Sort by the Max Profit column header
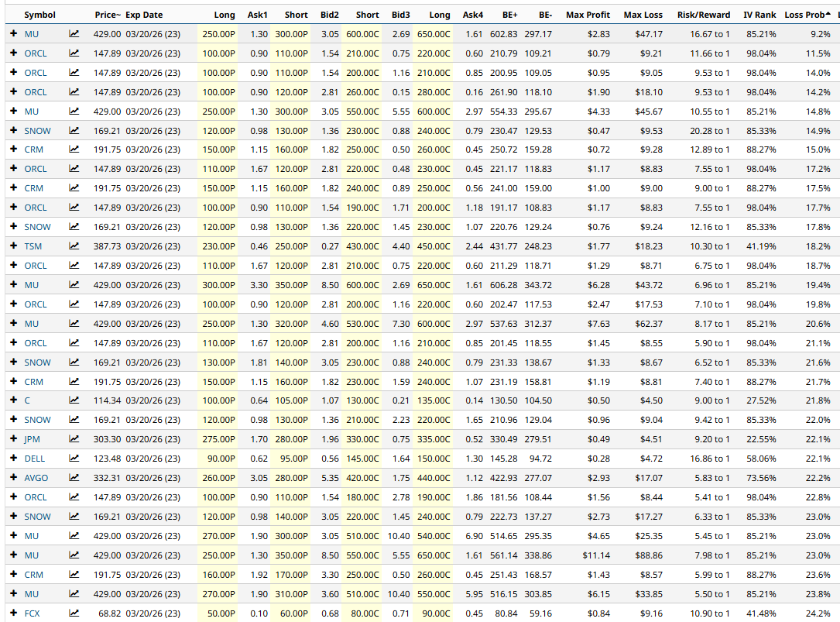840x622 pixels. [x=588, y=15]
